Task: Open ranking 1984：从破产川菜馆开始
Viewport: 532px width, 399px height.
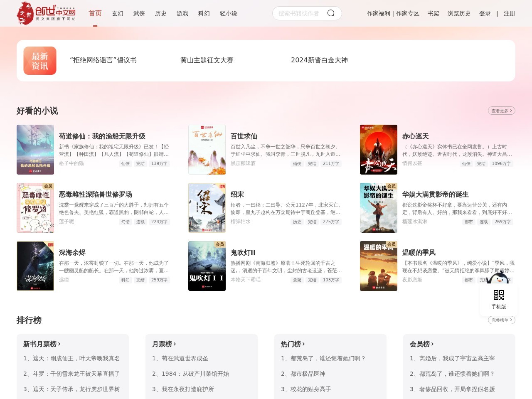Action: click(x=190, y=374)
